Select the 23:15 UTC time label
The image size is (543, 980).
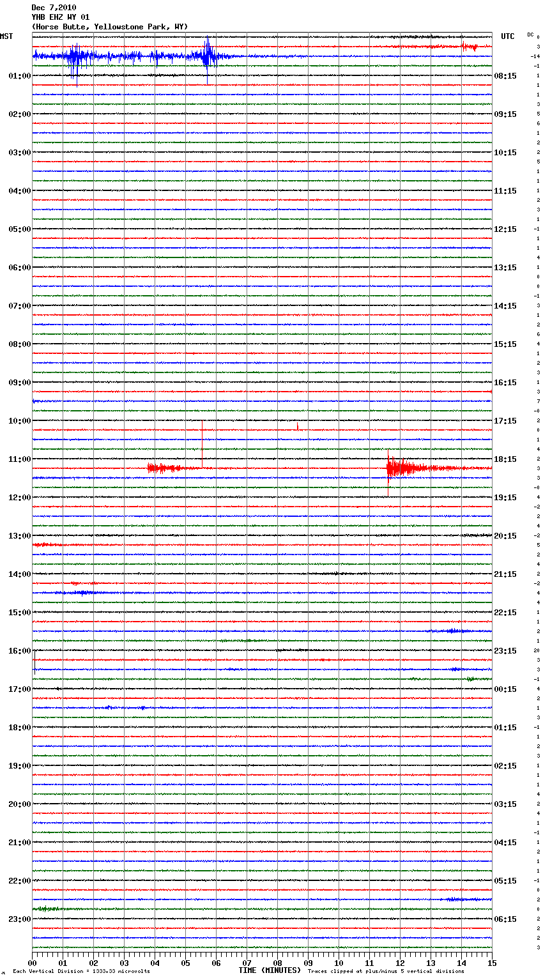pos(505,651)
